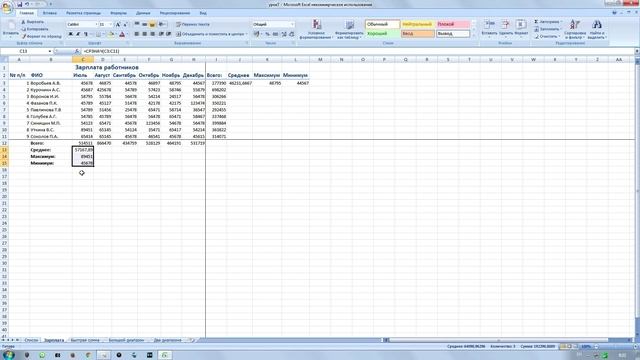640x360 pixels.
Task: Open the borders button in the font group
Action: [x=98, y=34]
